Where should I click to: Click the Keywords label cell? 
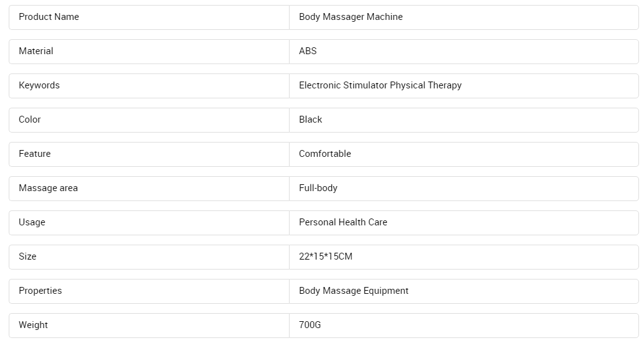click(x=149, y=86)
